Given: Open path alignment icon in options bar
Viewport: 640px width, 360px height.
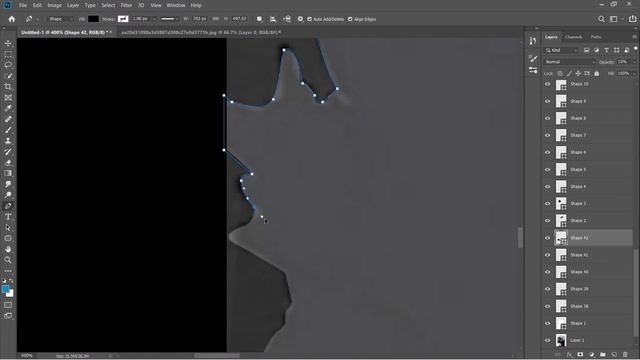Looking at the screenshot, I should tap(273, 19).
